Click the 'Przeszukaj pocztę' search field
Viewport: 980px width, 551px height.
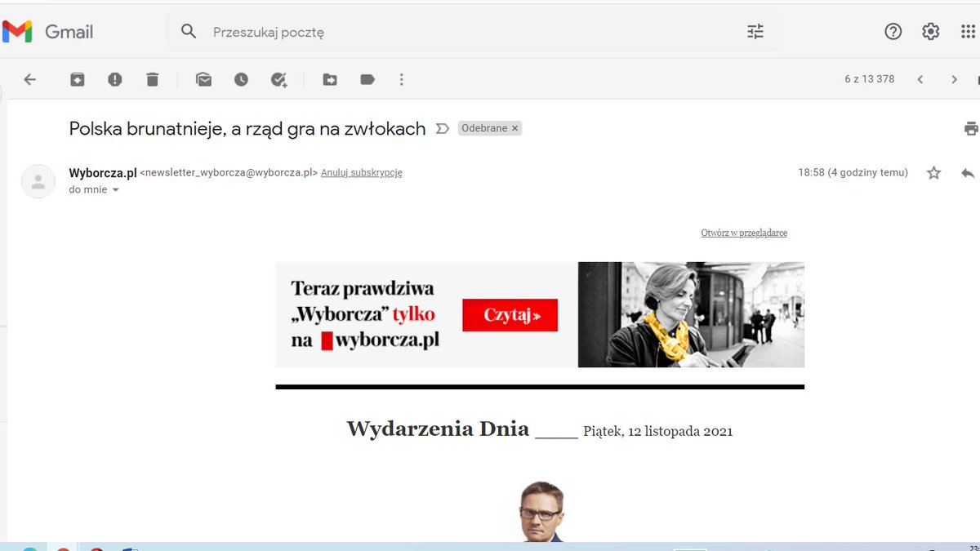(327, 31)
